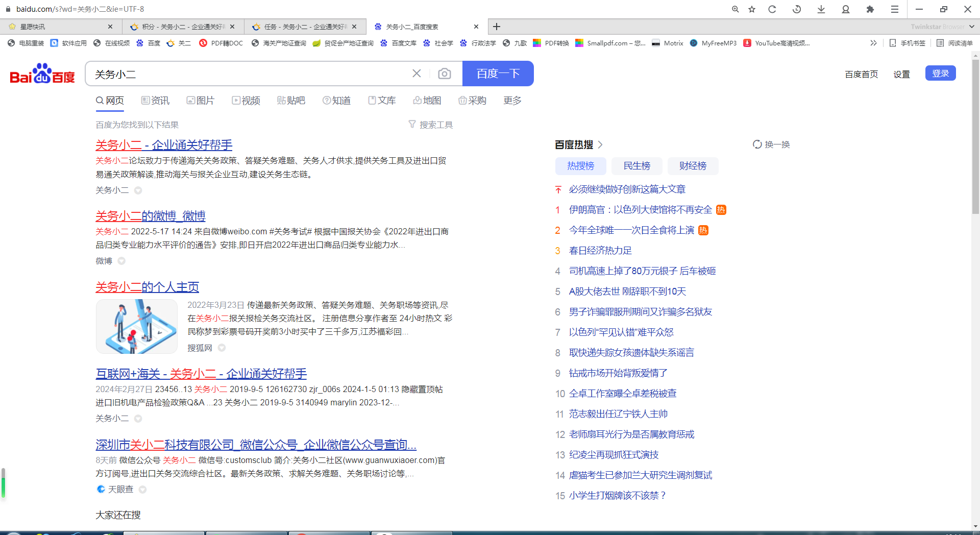Open image search via camera icon
Image resolution: width=980 pixels, height=535 pixels.
pyautogui.click(x=445, y=74)
